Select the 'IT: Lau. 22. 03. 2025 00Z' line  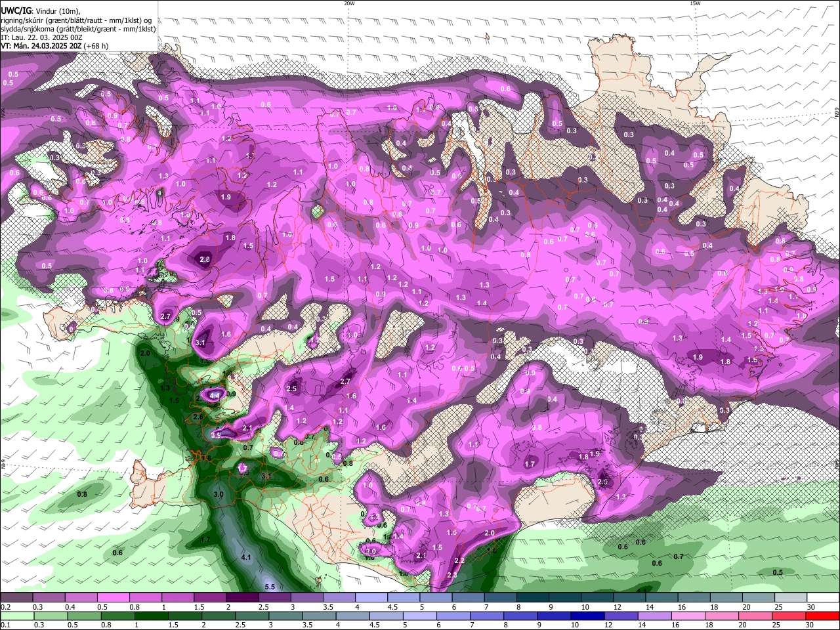tap(41, 37)
